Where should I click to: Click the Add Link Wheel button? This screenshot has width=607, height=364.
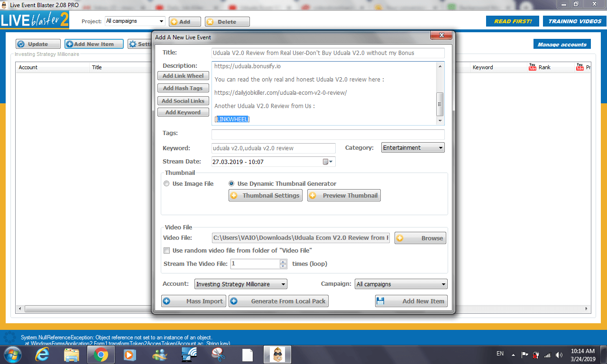pos(183,76)
